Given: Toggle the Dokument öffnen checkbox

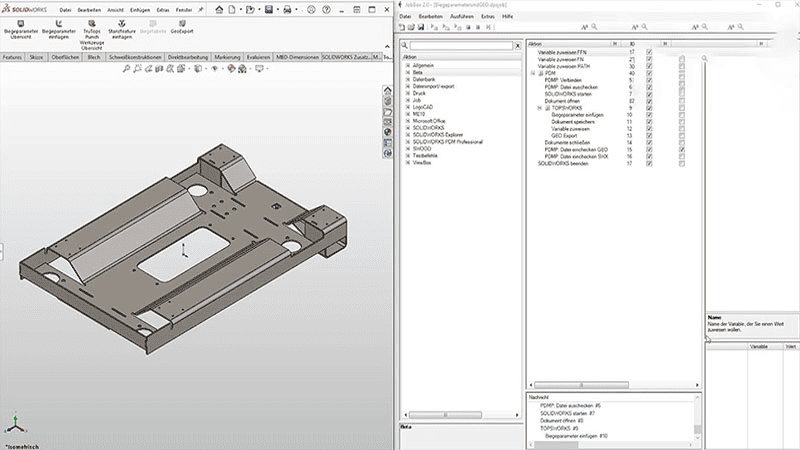Looking at the screenshot, I should (649, 101).
